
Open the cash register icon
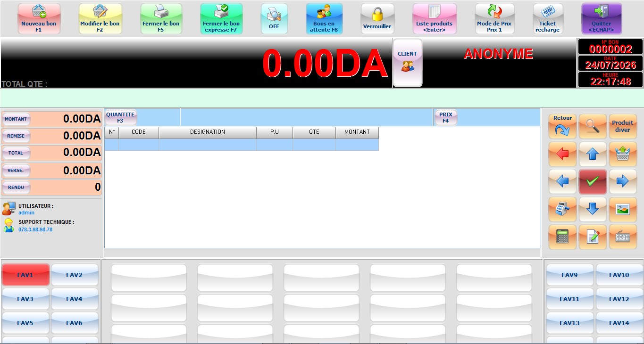562,209
